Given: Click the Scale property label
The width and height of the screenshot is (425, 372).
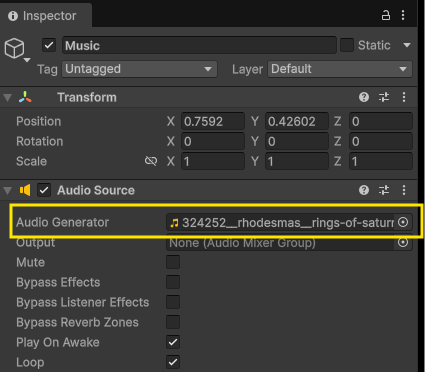Looking at the screenshot, I should tap(32, 161).
